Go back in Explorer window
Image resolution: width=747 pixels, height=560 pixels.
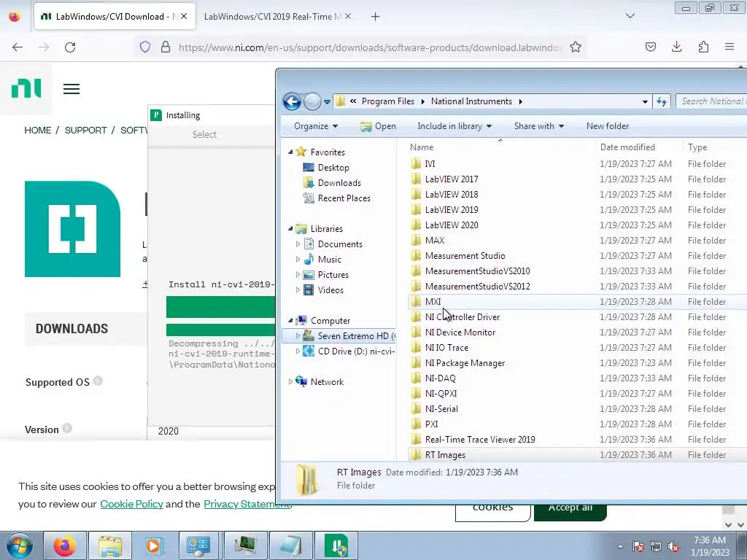pos(292,101)
